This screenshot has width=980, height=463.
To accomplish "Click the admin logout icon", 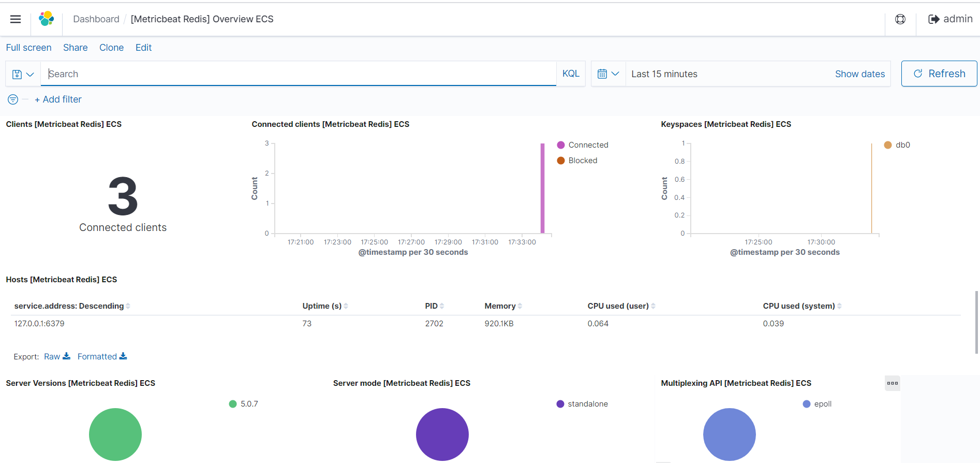I will (933, 19).
